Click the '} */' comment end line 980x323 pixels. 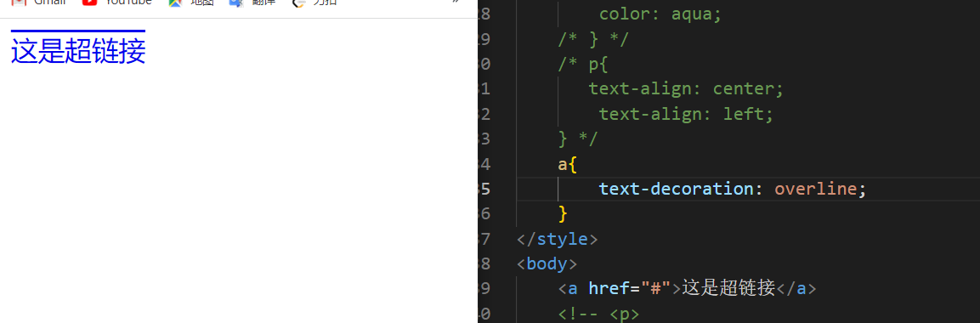coord(578,139)
